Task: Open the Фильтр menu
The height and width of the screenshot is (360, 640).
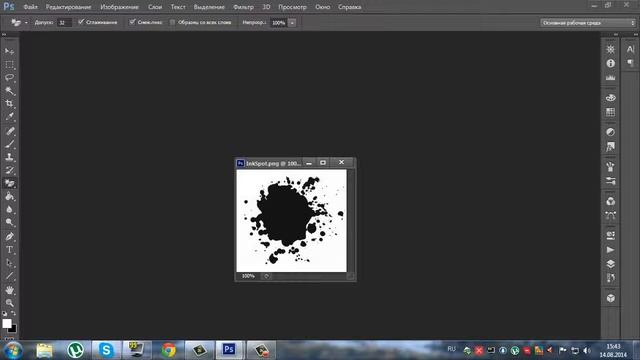Action: [x=243, y=7]
